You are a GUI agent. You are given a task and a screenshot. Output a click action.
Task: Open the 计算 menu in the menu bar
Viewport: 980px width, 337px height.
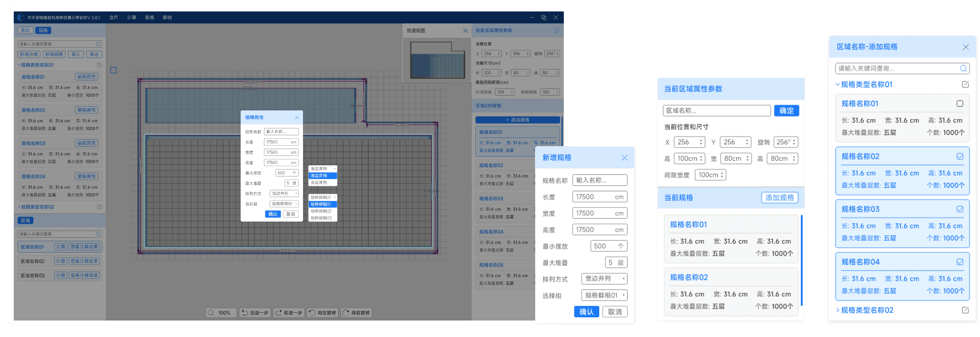click(x=132, y=17)
